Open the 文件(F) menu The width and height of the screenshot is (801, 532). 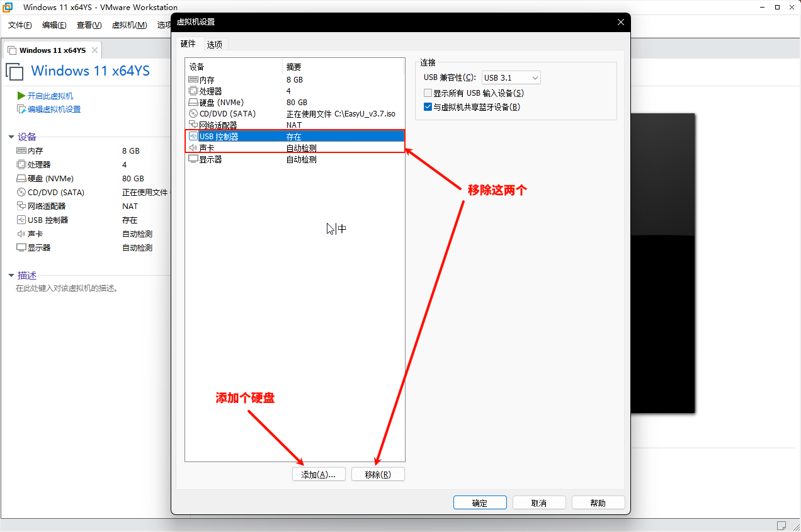pyautogui.click(x=20, y=25)
